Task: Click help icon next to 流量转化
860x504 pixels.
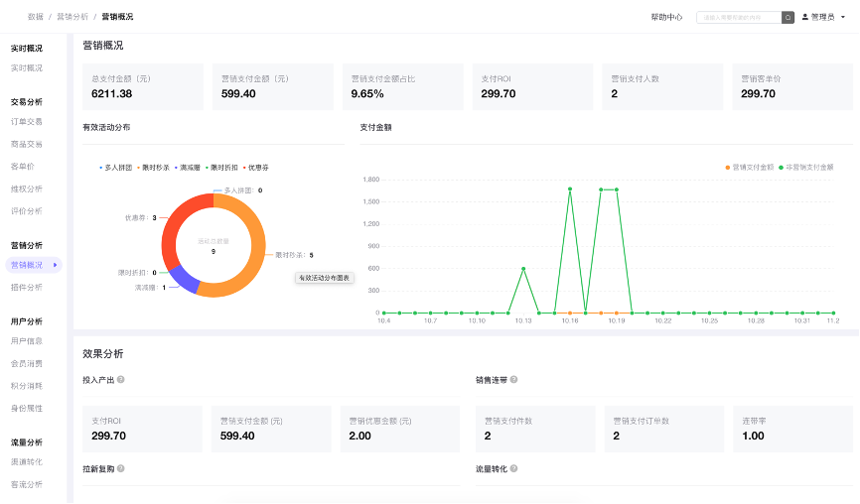Action: [513, 468]
